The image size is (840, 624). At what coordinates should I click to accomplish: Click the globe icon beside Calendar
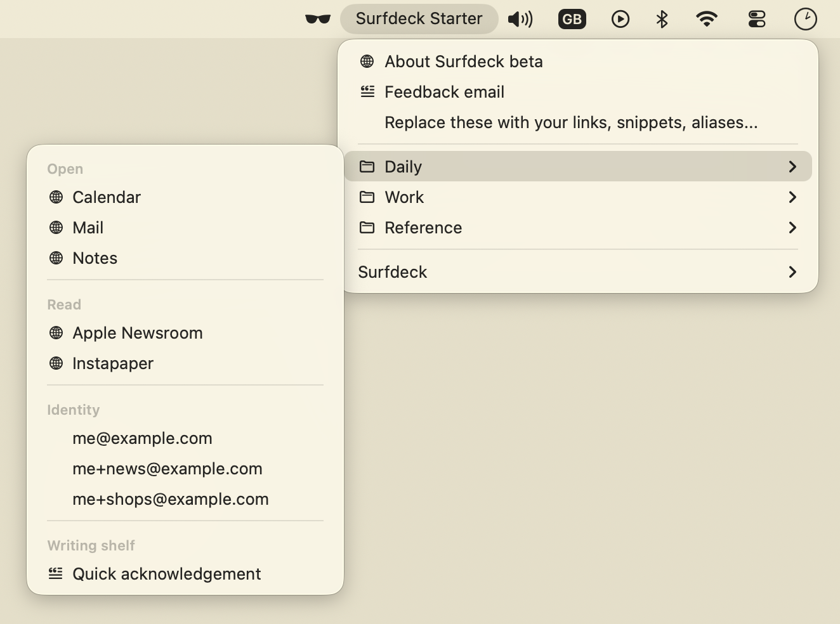click(x=56, y=197)
